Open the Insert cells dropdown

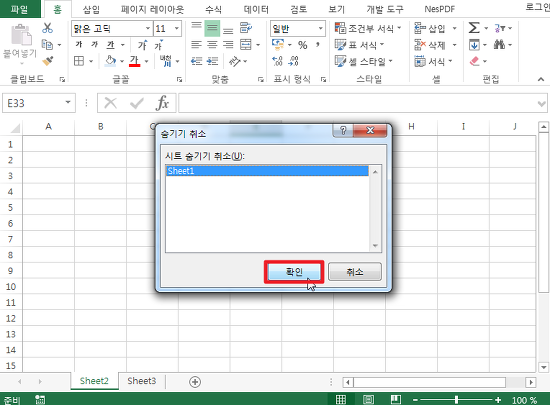pyautogui.click(x=455, y=28)
